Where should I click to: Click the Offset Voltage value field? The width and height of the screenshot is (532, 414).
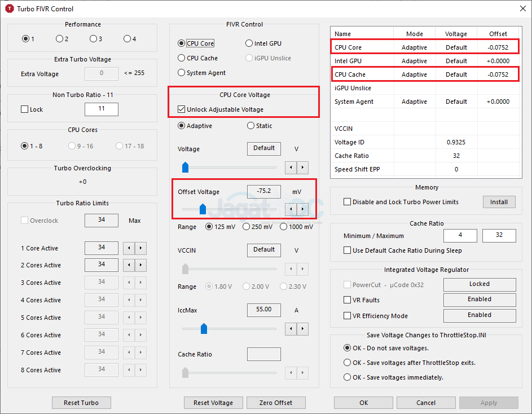[x=264, y=191]
